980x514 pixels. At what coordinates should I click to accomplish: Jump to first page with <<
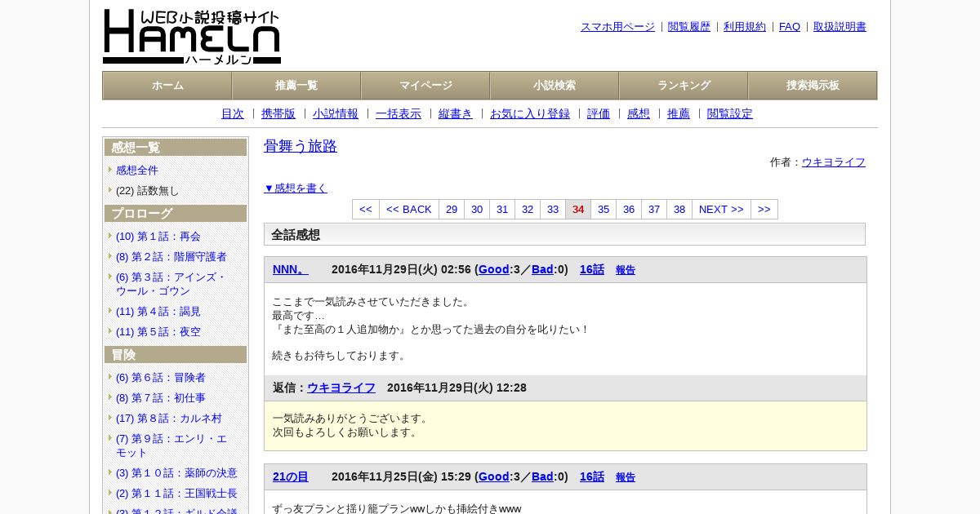[x=366, y=209]
